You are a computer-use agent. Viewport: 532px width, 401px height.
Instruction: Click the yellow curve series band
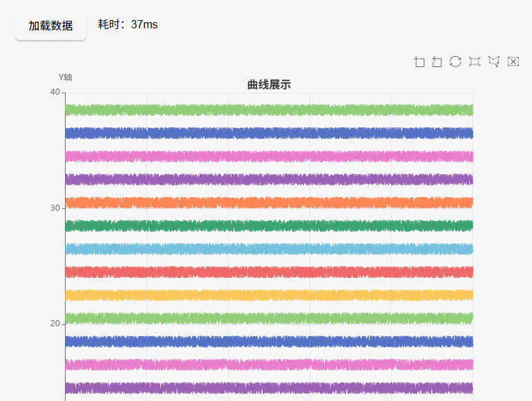[269, 295]
